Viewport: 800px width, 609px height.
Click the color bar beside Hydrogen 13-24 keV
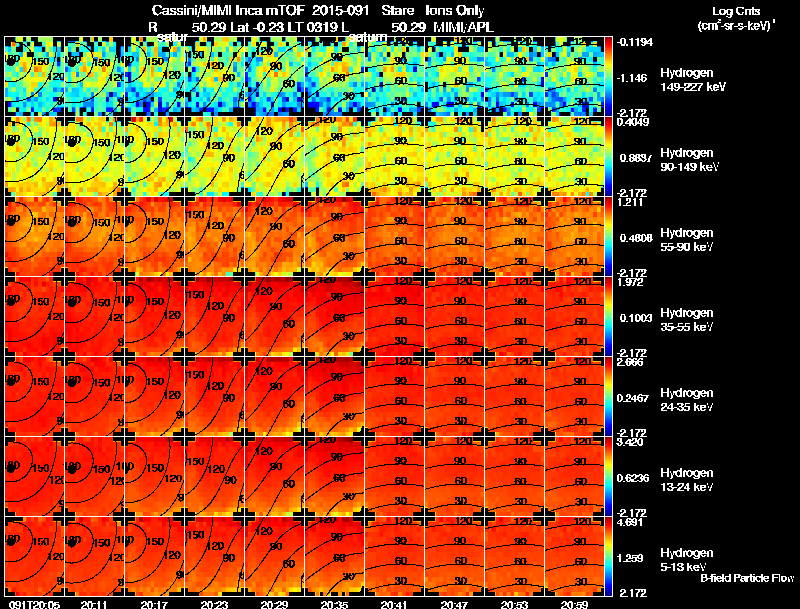[x=608, y=476]
